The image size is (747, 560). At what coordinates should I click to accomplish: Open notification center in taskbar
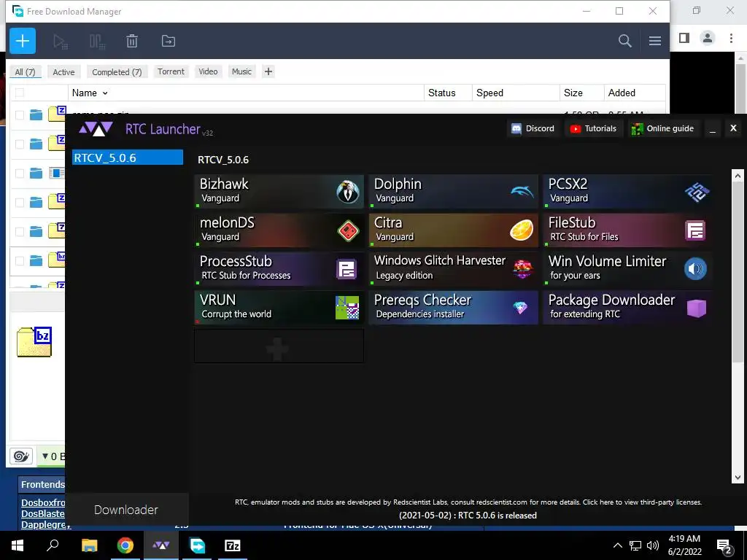[x=724, y=547]
